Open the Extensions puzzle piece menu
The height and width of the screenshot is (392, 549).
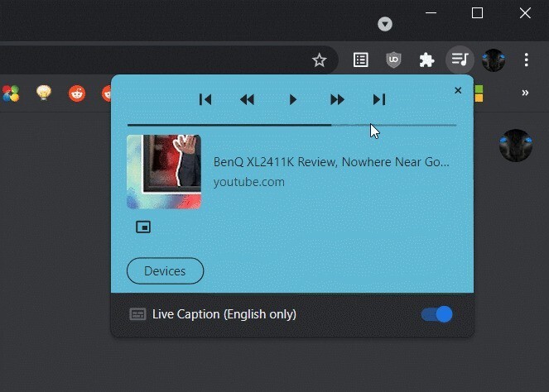pyautogui.click(x=426, y=60)
